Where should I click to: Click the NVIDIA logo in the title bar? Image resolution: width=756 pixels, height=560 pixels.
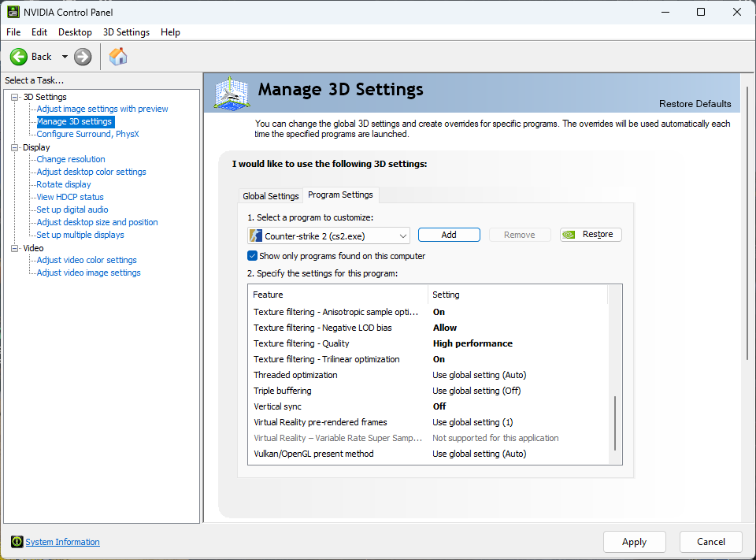coord(11,12)
